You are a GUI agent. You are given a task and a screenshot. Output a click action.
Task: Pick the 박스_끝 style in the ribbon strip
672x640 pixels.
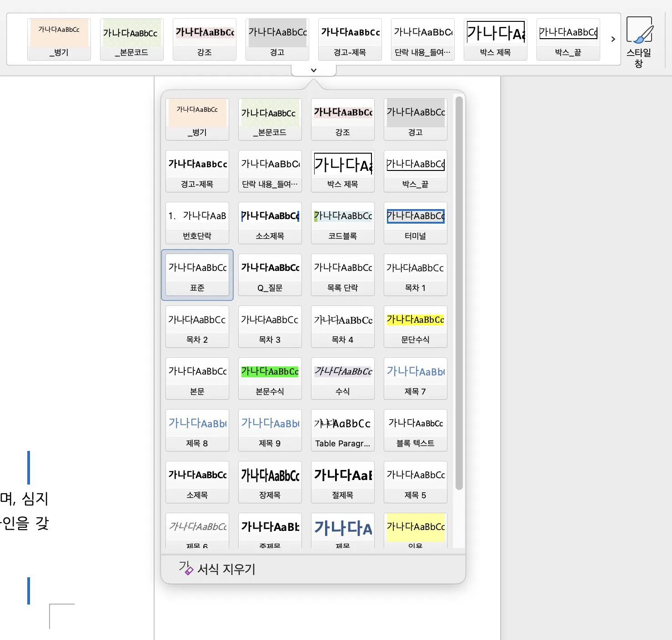pyautogui.click(x=568, y=40)
